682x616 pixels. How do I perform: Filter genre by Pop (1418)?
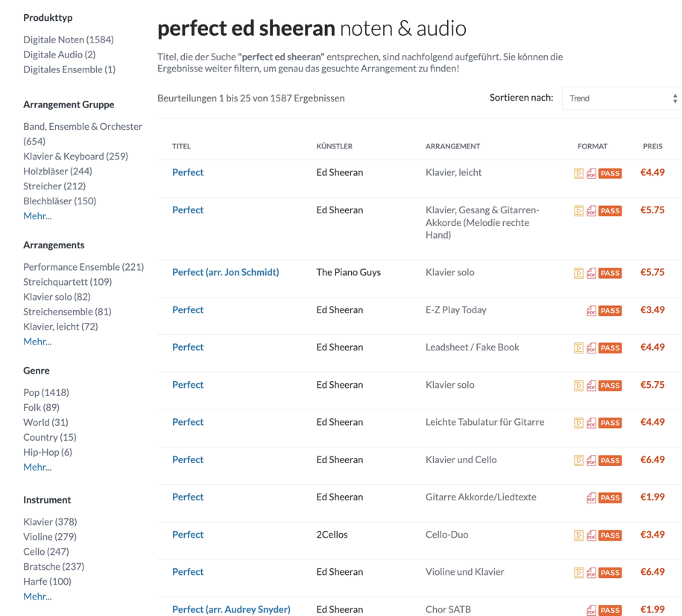tap(46, 393)
